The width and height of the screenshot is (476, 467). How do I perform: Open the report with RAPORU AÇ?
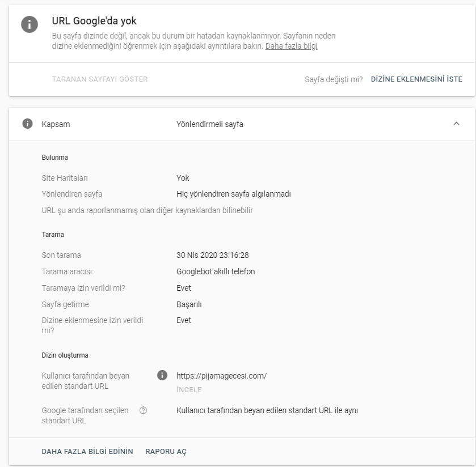[x=166, y=452]
